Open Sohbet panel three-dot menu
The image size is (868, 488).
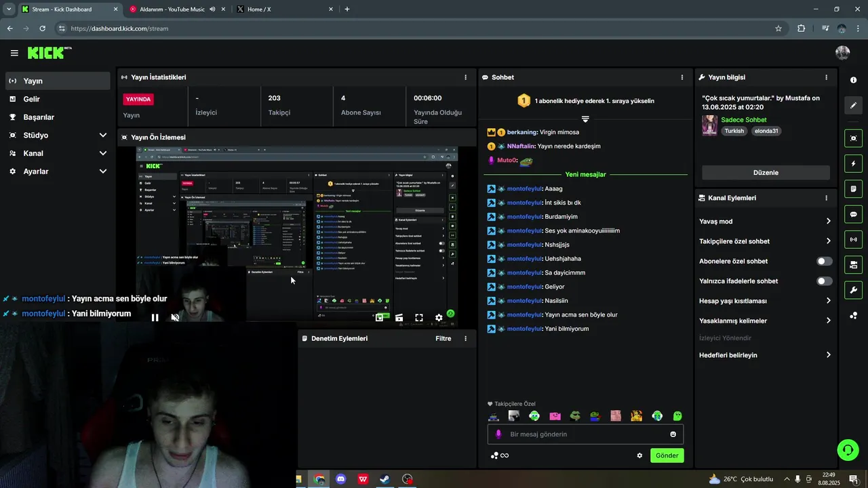point(682,77)
